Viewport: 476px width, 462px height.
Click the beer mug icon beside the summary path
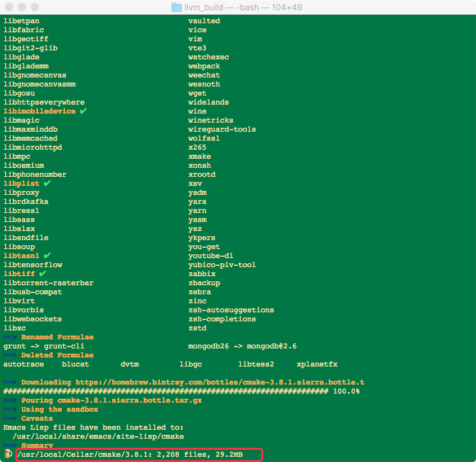(8, 454)
